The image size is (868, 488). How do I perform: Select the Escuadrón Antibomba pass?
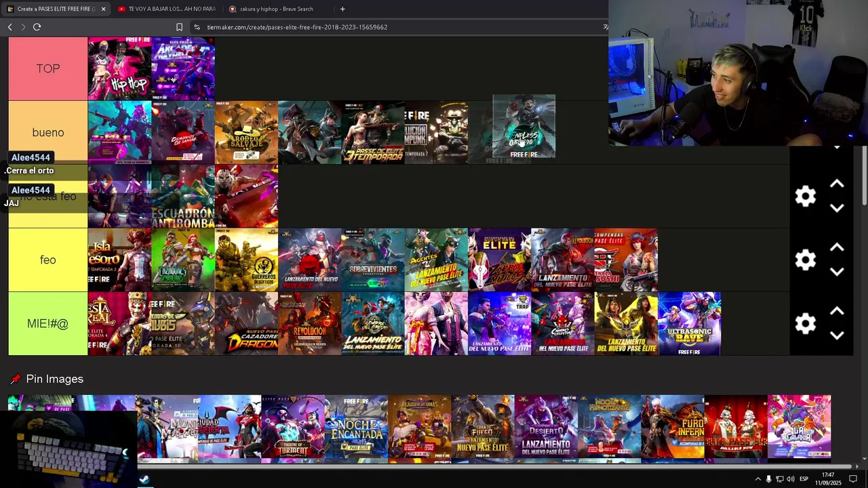(x=183, y=197)
